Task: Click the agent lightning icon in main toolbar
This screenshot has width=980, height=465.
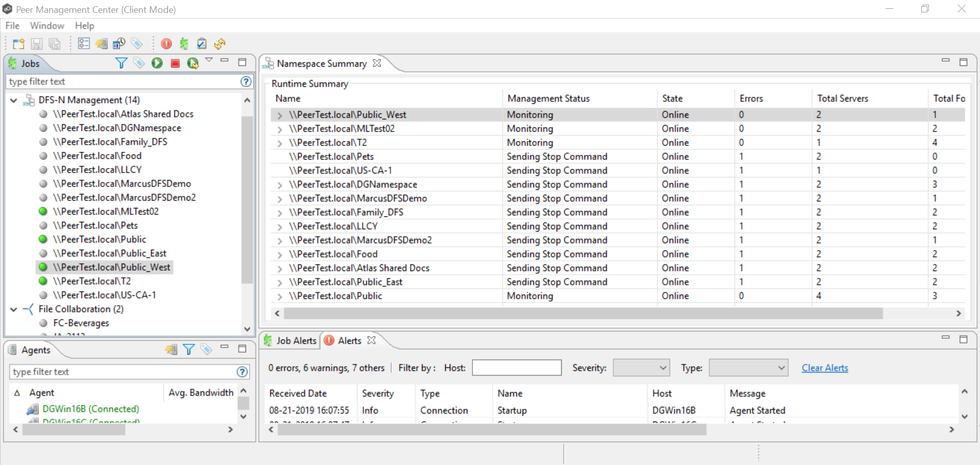Action: click(x=102, y=44)
